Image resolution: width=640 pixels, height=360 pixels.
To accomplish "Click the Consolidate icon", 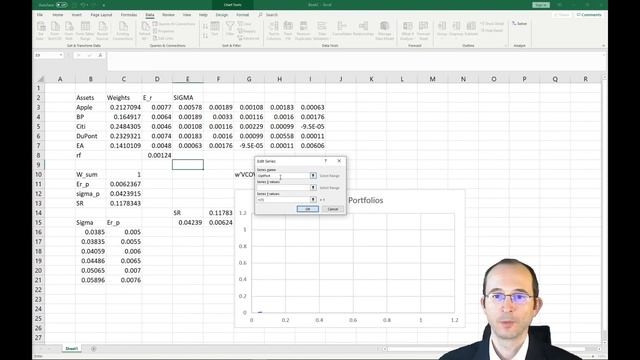I will pos(342,29).
